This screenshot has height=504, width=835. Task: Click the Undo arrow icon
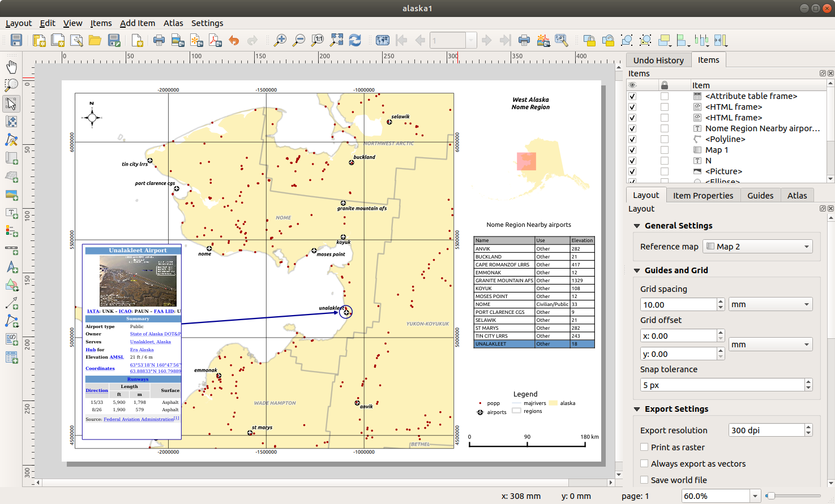point(234,40)
